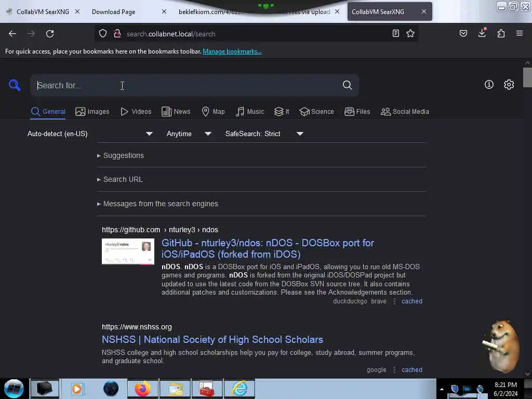Click the ndos GitHub result thumbnail
532x399 pixels.
point(128,251)
